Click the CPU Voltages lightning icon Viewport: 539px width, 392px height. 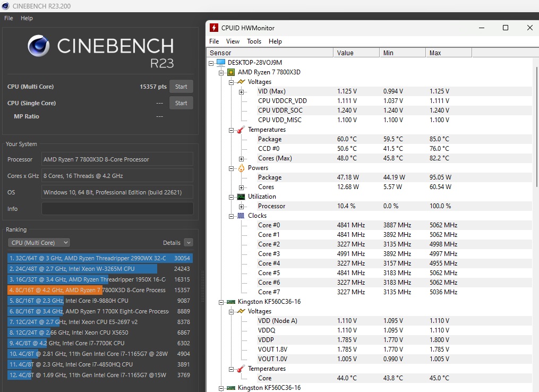(241, 82)
